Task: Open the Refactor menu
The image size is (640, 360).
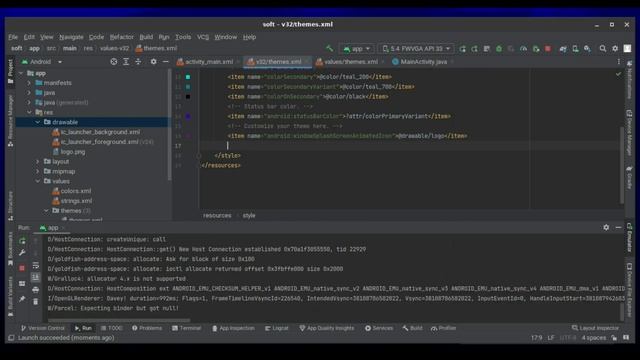Action: click(x=122, y=37)
